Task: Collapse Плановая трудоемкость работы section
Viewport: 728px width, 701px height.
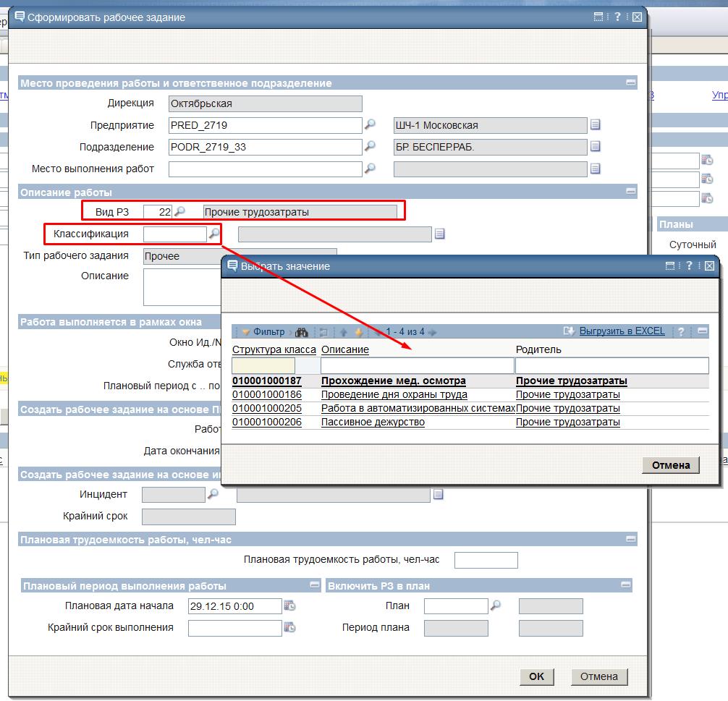Action: [x=631, y=540]
